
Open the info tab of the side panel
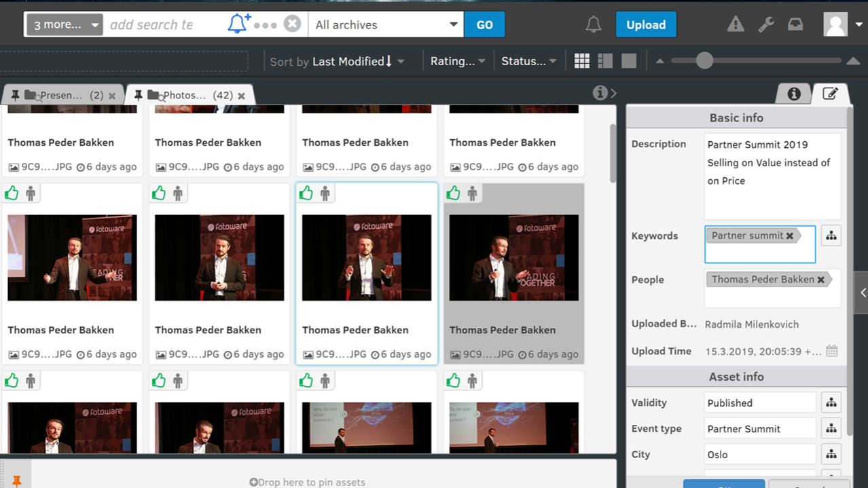point(794,94)
